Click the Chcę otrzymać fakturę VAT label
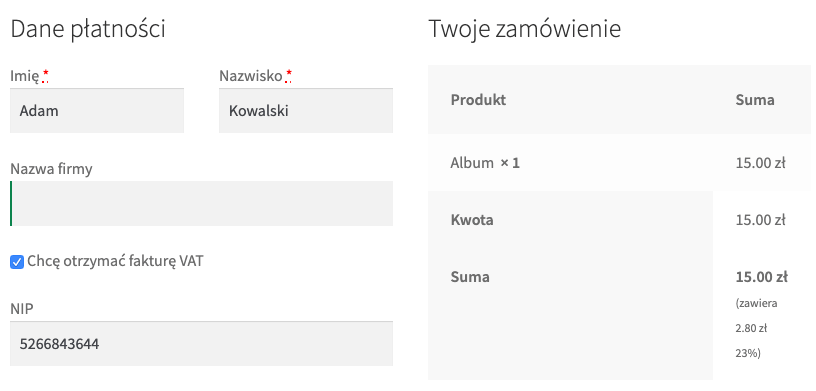Viewport: 816px width, 391px height. 115,261
